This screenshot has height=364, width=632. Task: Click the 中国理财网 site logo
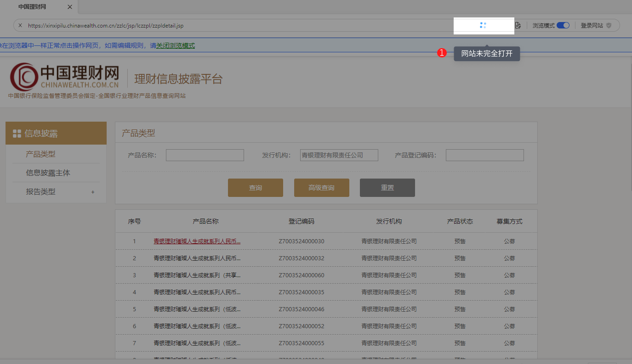[64, 77]
